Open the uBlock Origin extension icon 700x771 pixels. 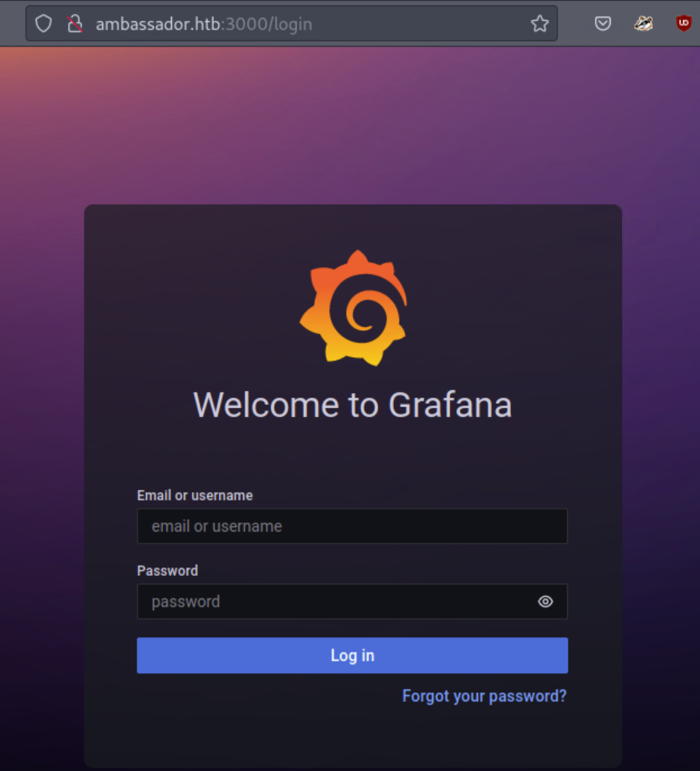tap(683, 23)
